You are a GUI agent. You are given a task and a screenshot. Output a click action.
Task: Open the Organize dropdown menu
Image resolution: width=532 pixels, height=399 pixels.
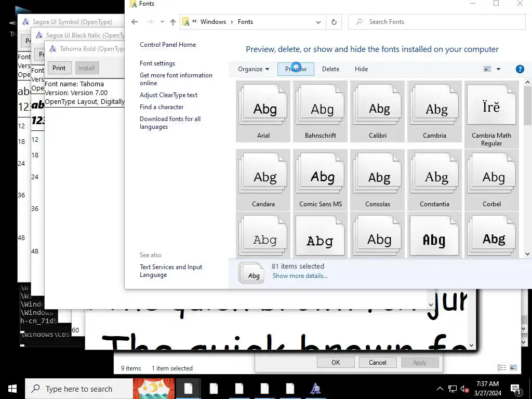coord(254,69)
